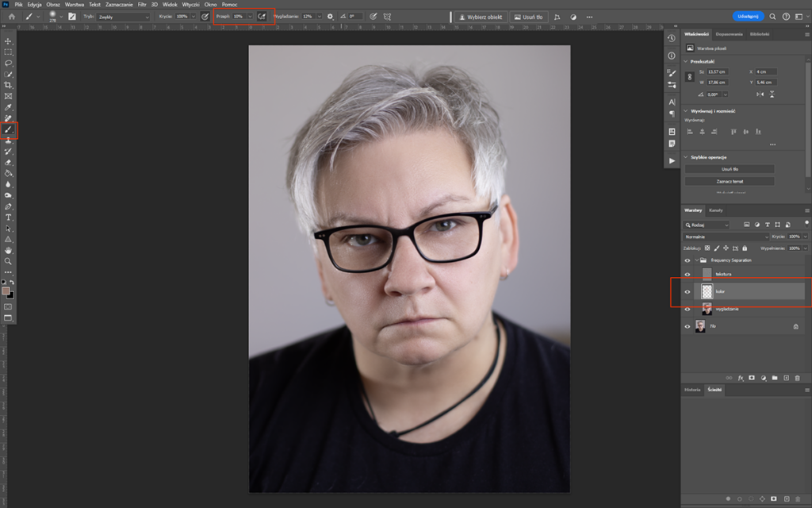The height and width of the screenshot is (508, 812).
Task: Toggle visibility of the Tło layer
Action: [x=688, y=326]
